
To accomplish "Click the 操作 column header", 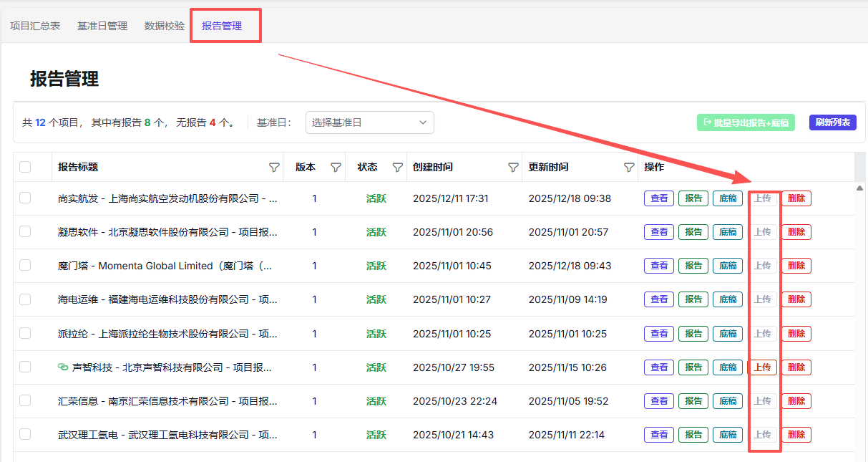I will coord(654,167).
